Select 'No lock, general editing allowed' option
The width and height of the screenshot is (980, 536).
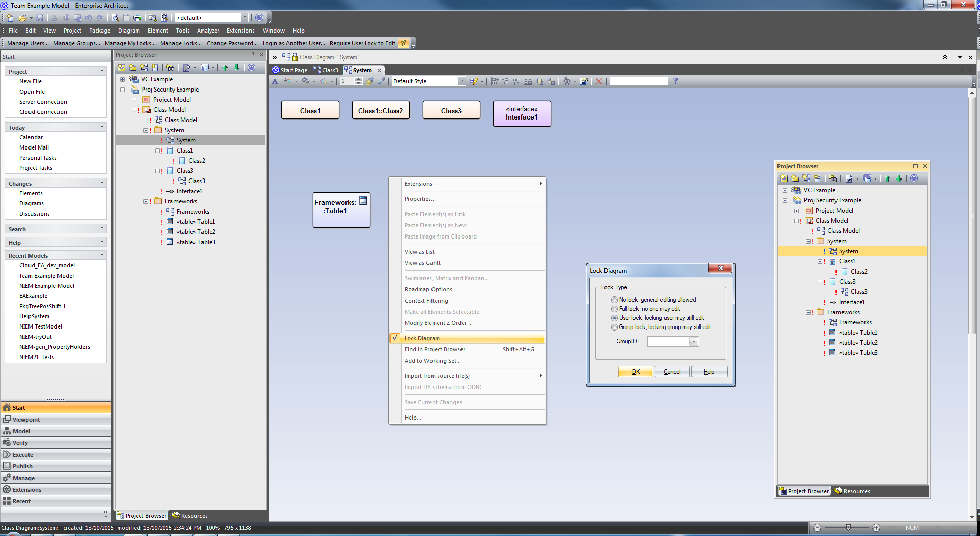click(x=614, y=300)
